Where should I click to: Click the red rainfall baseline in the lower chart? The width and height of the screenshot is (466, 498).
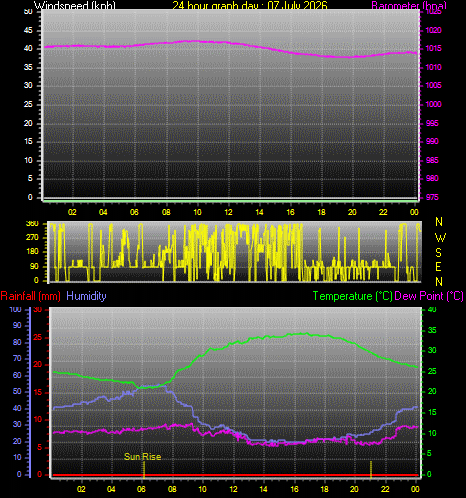(235, 475)
